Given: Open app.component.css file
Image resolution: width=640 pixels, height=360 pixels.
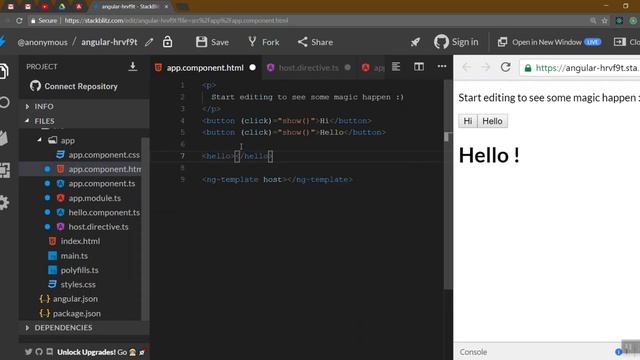Looking at the screenshot, I should pyautogui.click(x=104, y=155).
